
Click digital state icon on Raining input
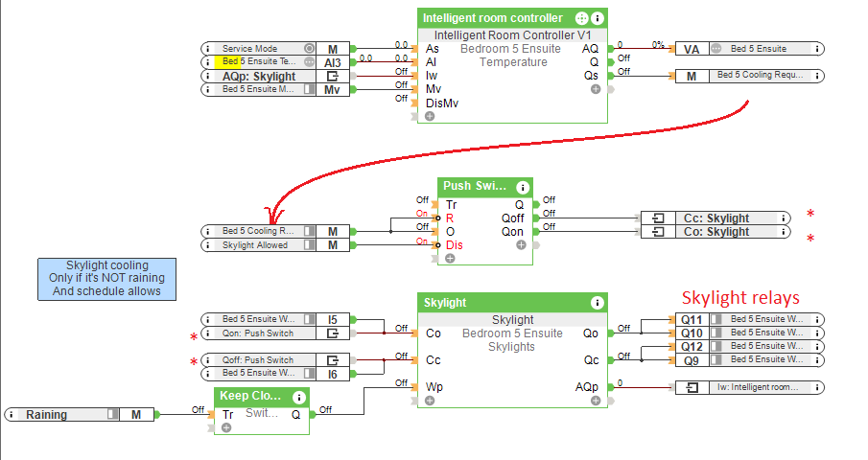tap(113, 414)
